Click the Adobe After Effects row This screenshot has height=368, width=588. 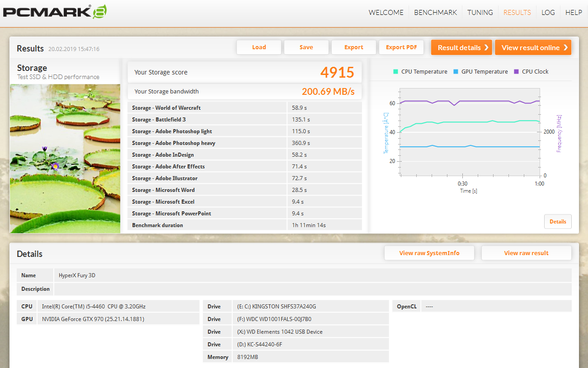coord(245,167)
